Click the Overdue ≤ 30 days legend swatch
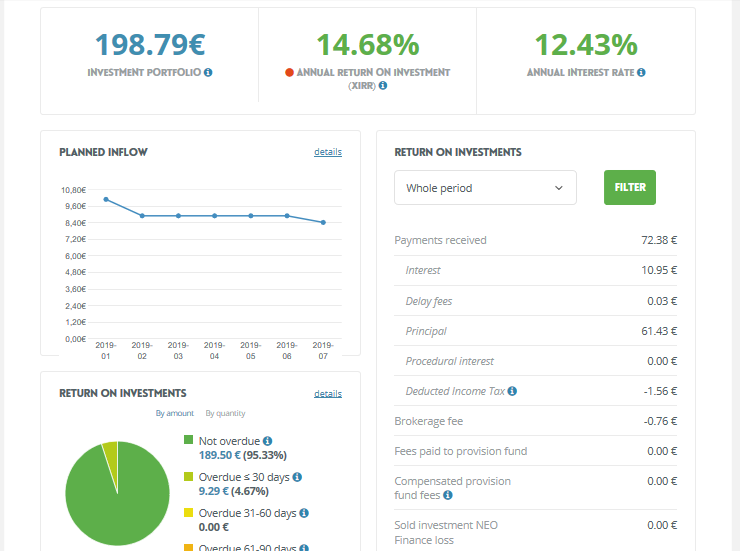The width and height of the screenshot is (740, 551). (189, 478)
